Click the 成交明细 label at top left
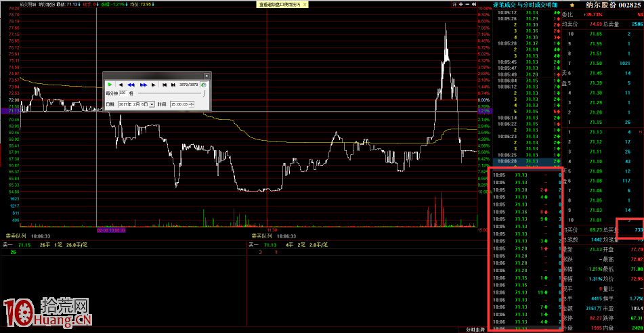Image resolution: width=644 pixels, height=333 pixels. [x=26, y=5]
